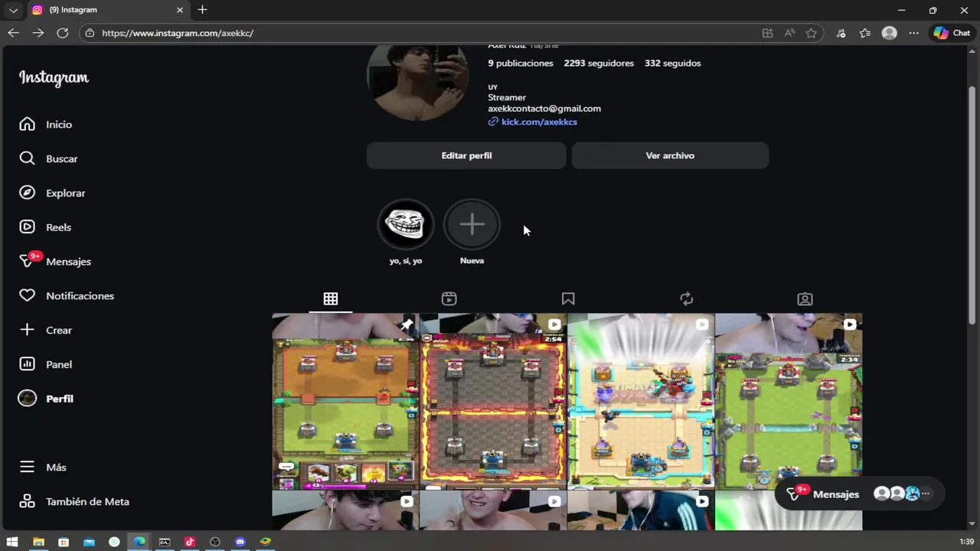Open WhatsApp from the taskbar
Screen dimensions: 980x551
114,542
